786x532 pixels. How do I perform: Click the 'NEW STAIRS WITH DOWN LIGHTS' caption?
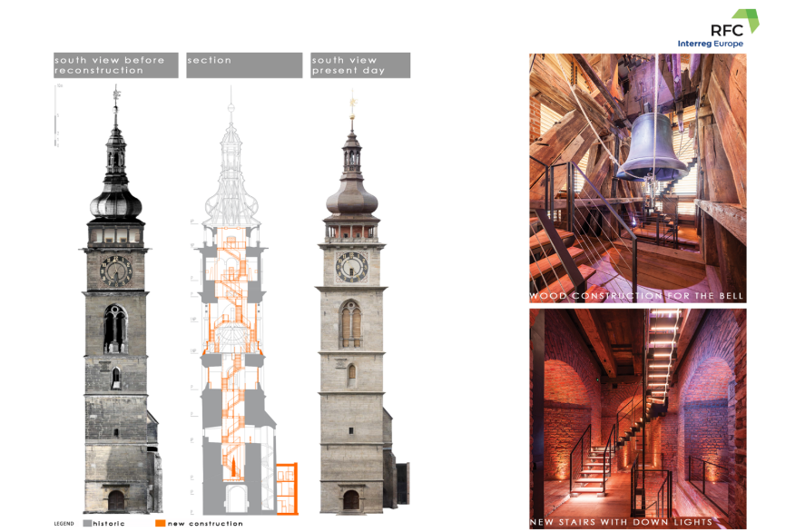[623, 522]
